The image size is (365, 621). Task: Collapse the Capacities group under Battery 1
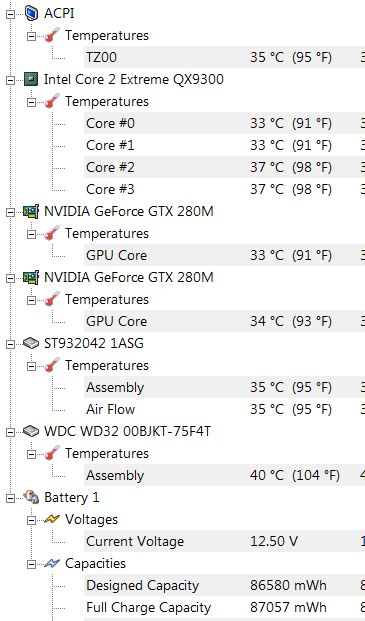pyautogui.click(x=31, y=564)
